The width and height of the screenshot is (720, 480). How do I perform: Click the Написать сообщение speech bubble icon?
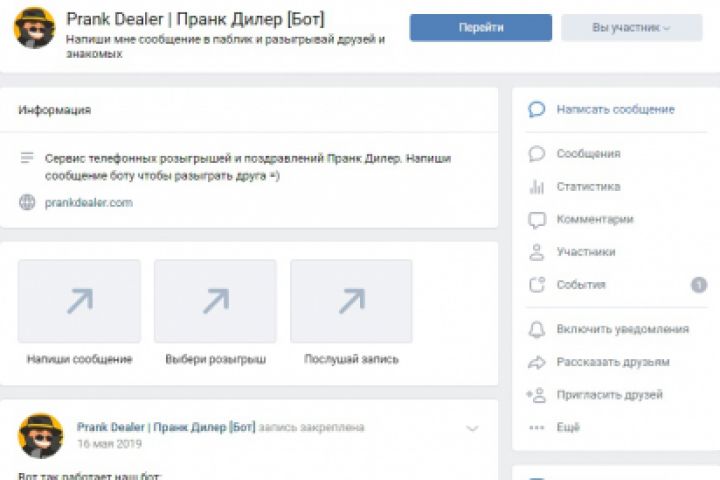click(536, 109)
